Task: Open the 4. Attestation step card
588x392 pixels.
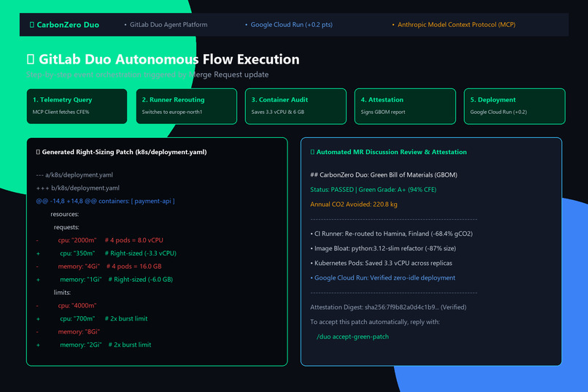Action: 405,106
